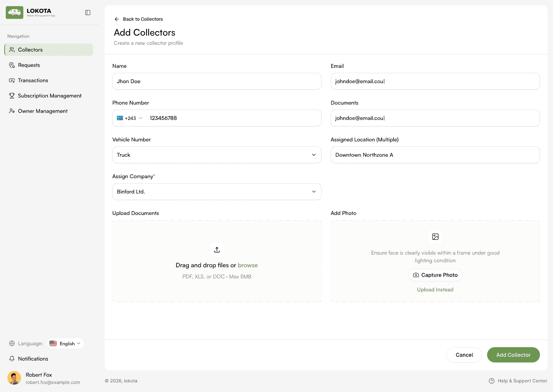Click the Upload Instead link

tap(435, 290)
